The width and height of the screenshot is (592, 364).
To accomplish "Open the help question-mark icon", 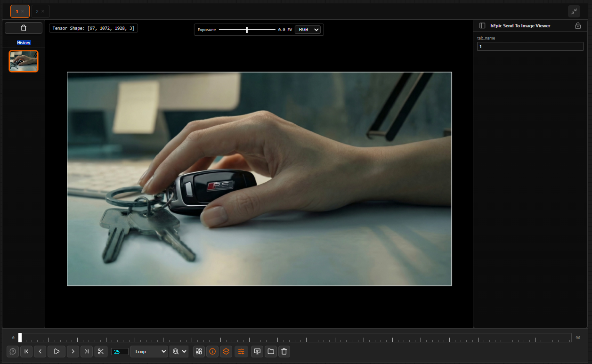I will tap(13, 351).
